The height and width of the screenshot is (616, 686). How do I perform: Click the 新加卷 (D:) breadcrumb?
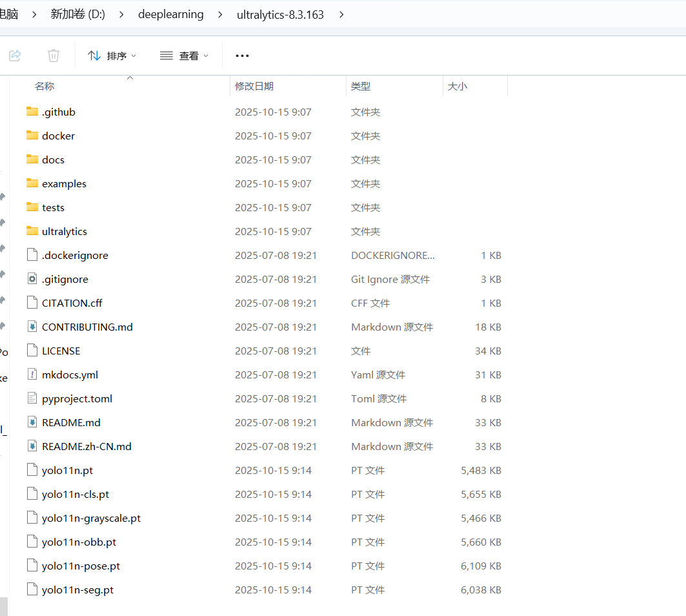coord(78,14)
